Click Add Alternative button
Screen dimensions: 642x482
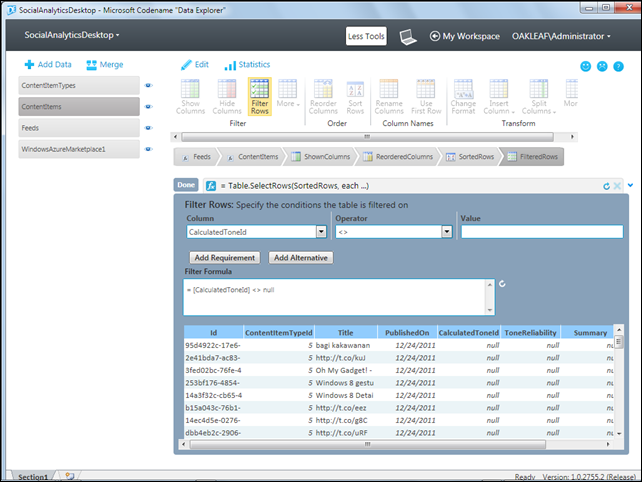click(x=301, y=258)
